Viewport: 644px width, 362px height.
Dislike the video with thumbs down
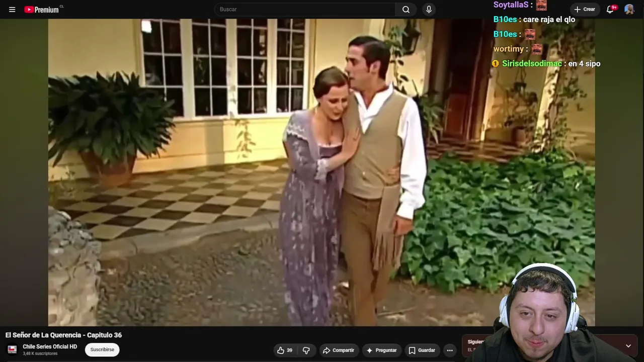(306, 350)
